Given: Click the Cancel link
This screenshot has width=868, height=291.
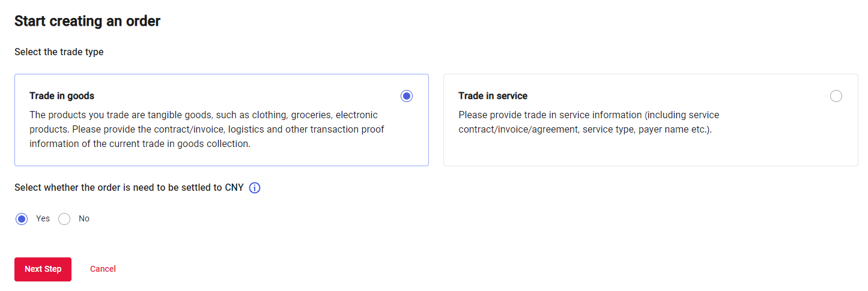Looking at the screenshot, I should pos(103,269).
